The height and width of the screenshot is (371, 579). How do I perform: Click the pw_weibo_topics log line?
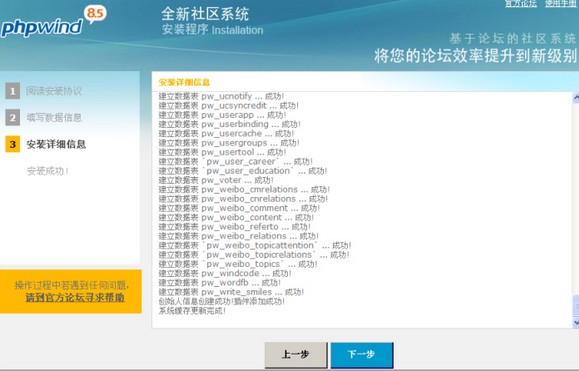coord(238,264)
